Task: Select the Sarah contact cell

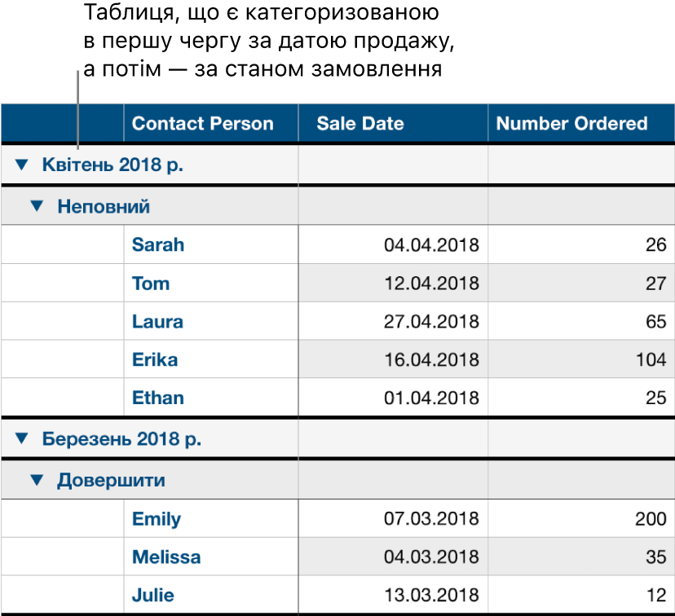Action: pyautogui.click(x=158, y=244)
